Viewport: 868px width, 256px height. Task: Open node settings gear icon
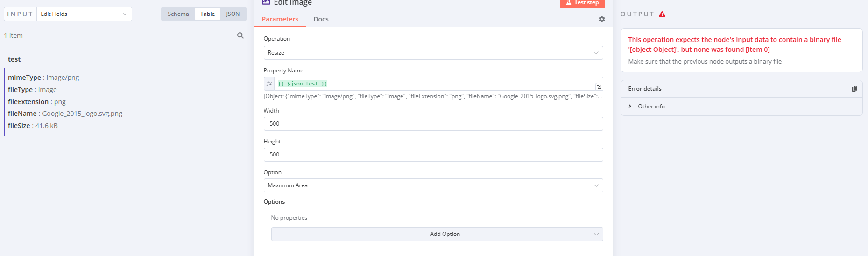pos(602,19)
